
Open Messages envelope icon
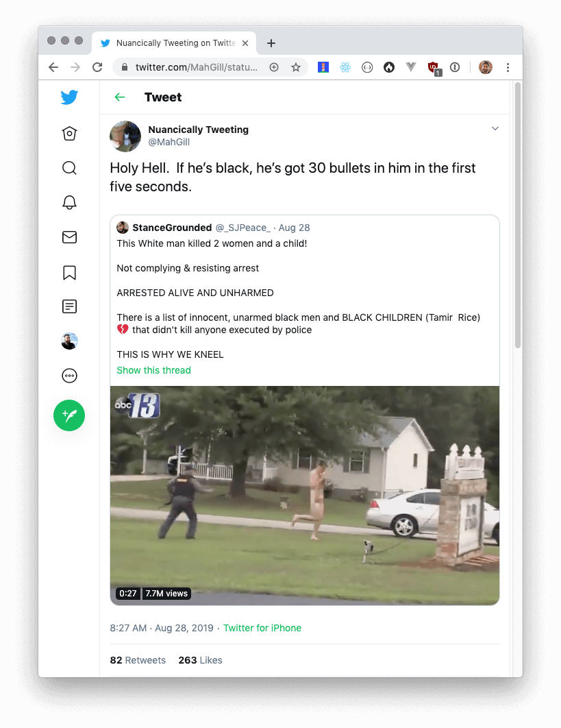69,237
